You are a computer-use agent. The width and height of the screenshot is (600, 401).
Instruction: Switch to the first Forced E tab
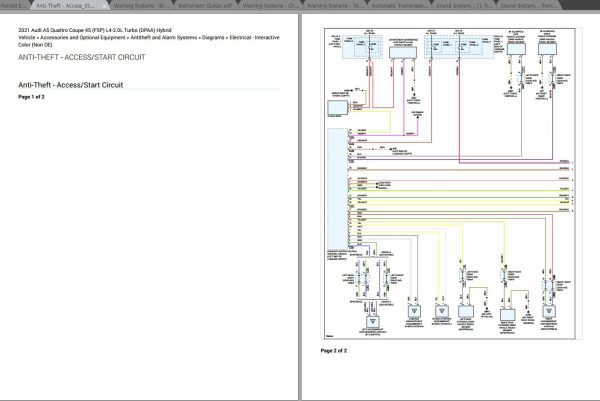point(15,5)
